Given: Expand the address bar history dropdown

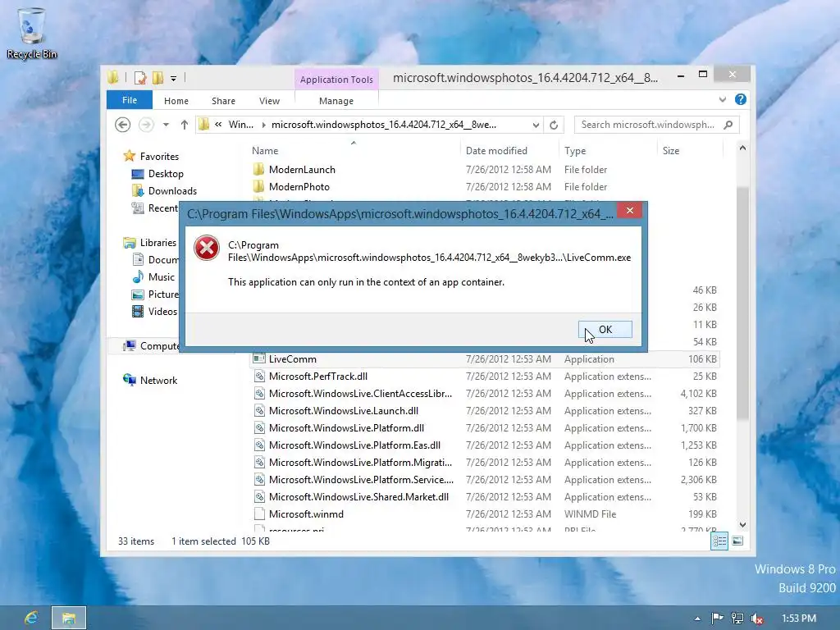Looking at the screenshot, I should (x=536, y=126).
